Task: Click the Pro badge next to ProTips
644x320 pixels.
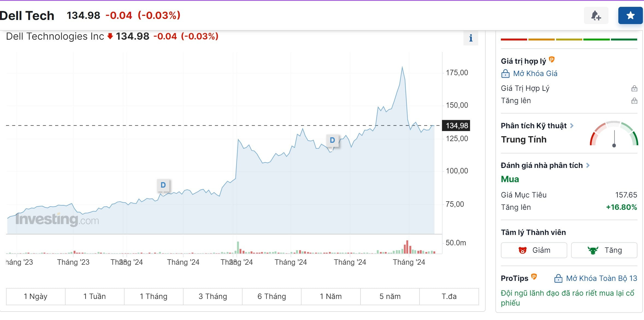Action: [x=534, y=277]
